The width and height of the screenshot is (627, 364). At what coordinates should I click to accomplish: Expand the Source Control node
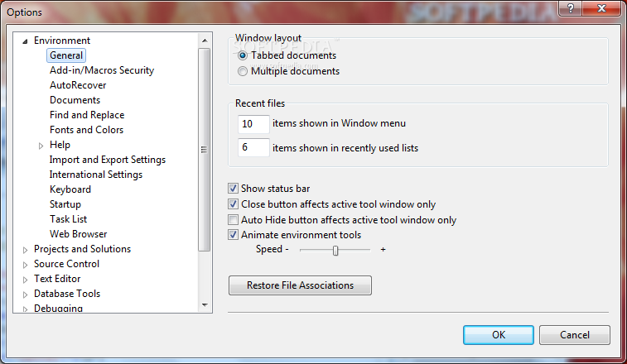click(25, 265)
